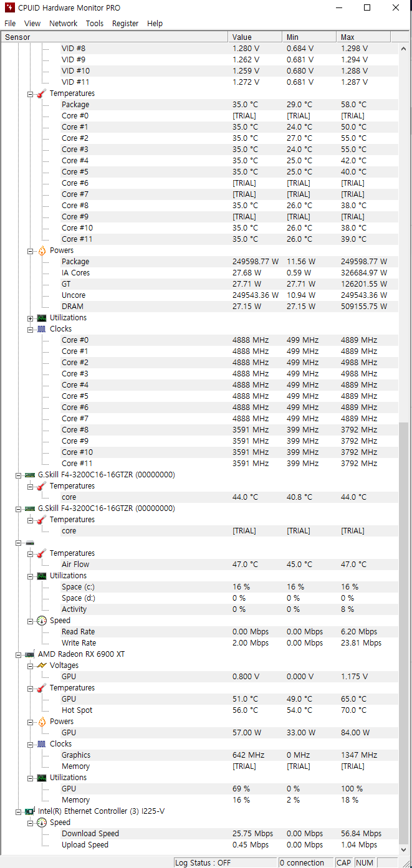
Task: Click the flame icon beside CPU Powers
Action: point(42,250)
